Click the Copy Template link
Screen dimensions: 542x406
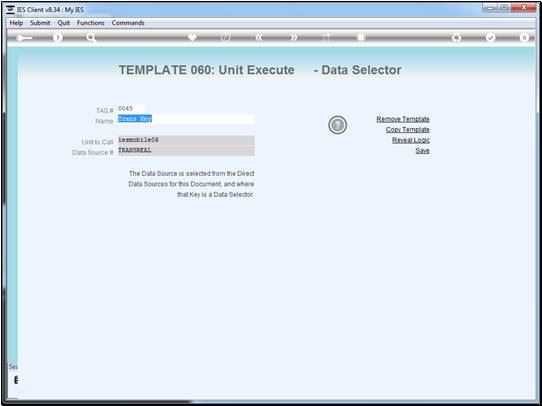[x=408, y=130]
